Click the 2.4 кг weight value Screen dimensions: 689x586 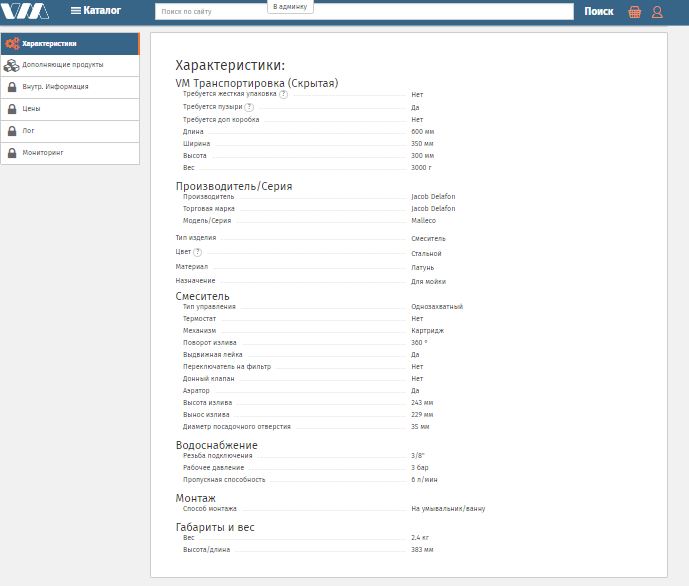(x=420, y=537)
